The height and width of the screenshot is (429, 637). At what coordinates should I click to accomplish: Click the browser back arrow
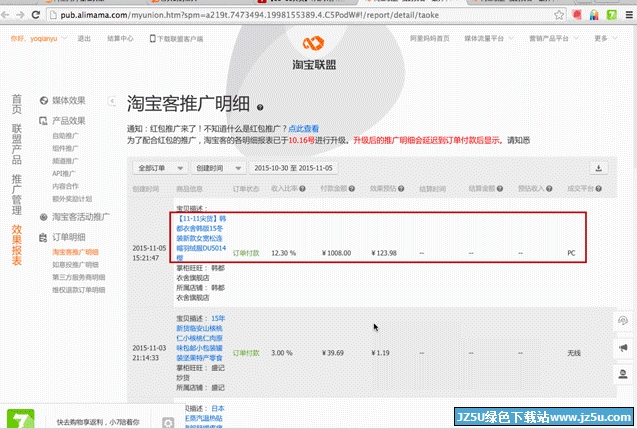click(5, 15)
